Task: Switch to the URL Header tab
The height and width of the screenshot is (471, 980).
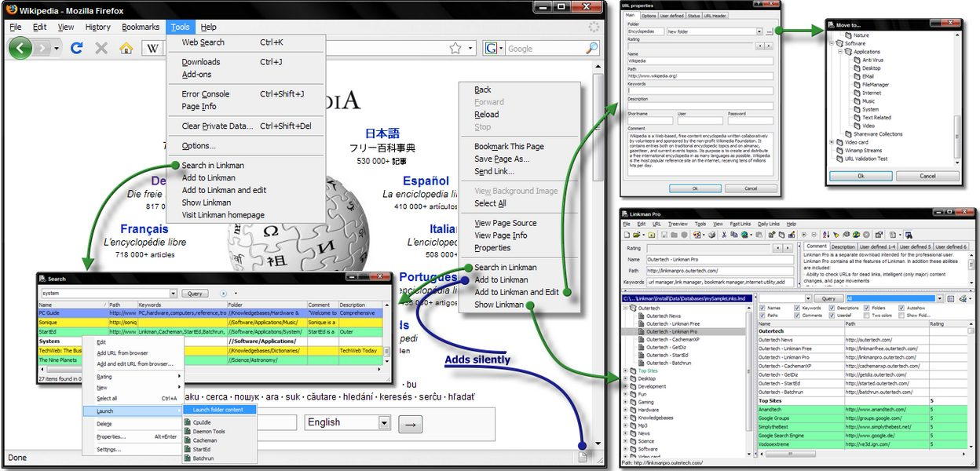Action: tap(716, 16)
